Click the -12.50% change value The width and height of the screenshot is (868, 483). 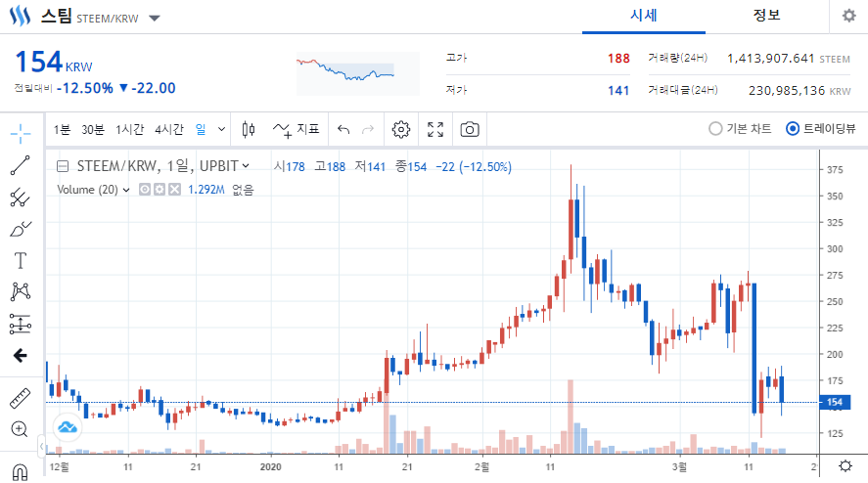point(85,89)
